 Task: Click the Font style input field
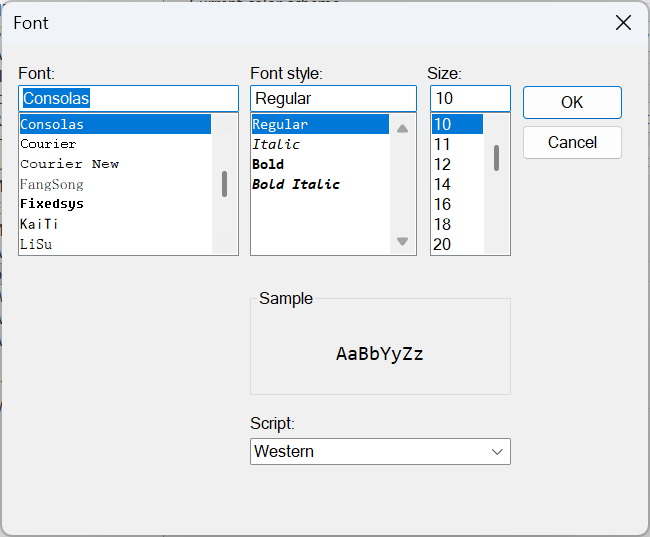pos(333,98)
